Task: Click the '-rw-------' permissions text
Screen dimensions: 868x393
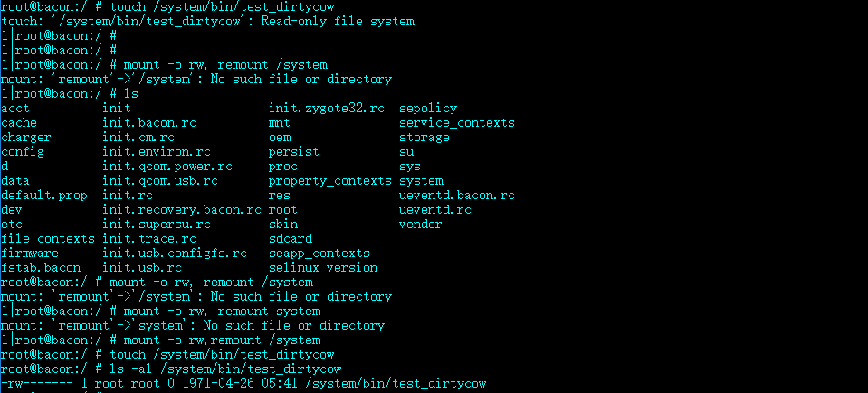Action: click(x=37, y=383)
